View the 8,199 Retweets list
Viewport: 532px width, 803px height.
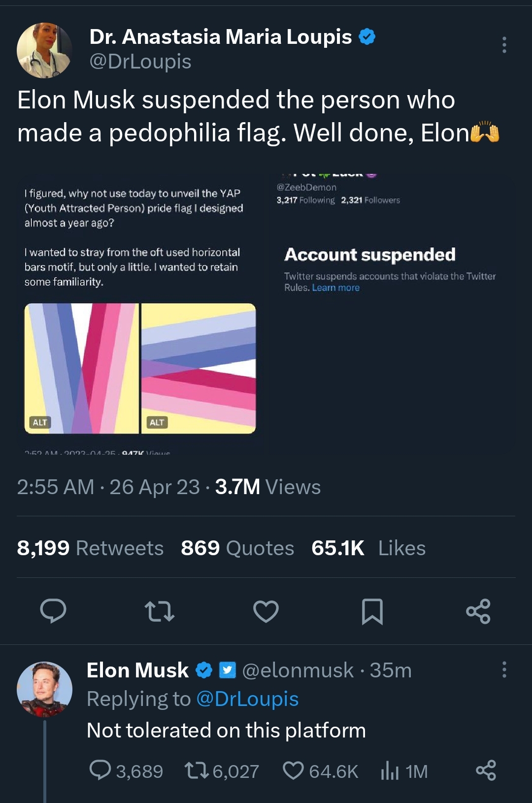(x=90, y=548)
